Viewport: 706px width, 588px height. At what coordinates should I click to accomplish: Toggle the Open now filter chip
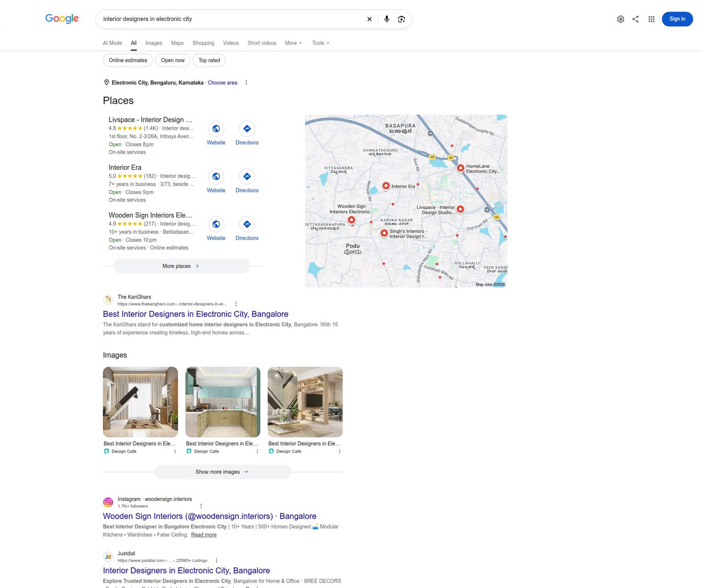173,60
